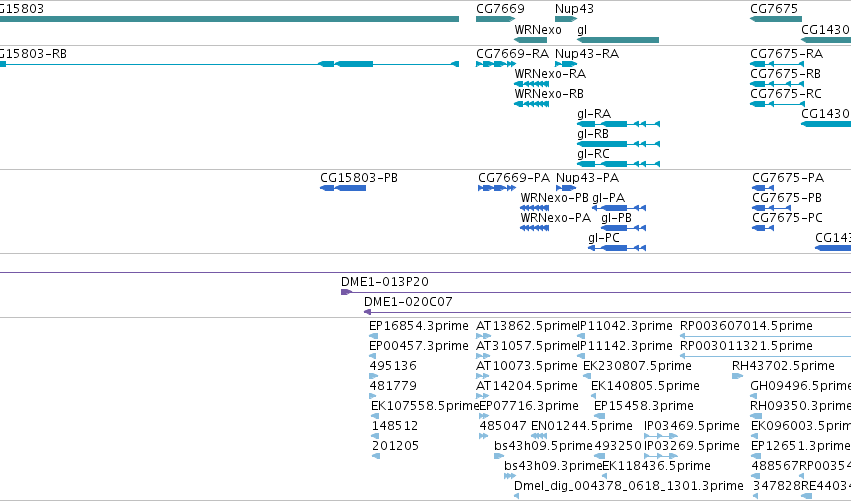Click the gl-RC transcript label
This screenshot has height=501, width=851.
coord(593,154)
